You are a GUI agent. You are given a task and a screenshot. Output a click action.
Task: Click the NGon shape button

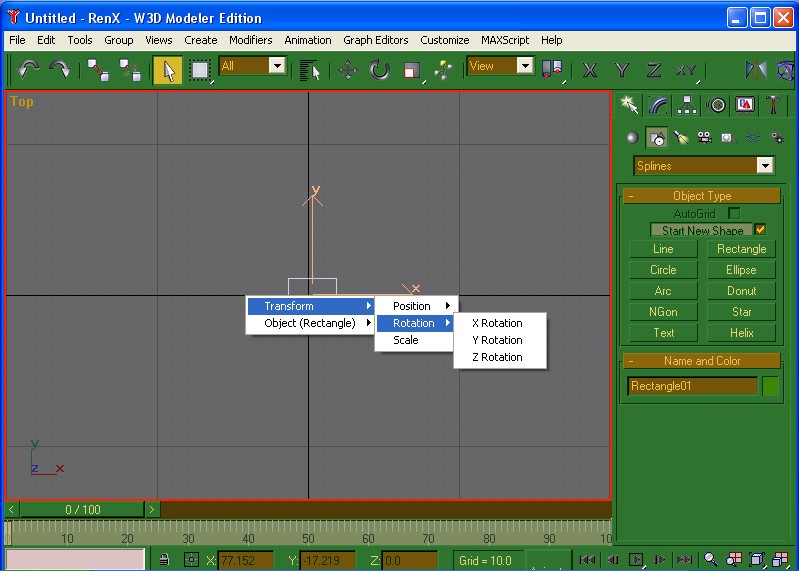click(x=663, y=312)
